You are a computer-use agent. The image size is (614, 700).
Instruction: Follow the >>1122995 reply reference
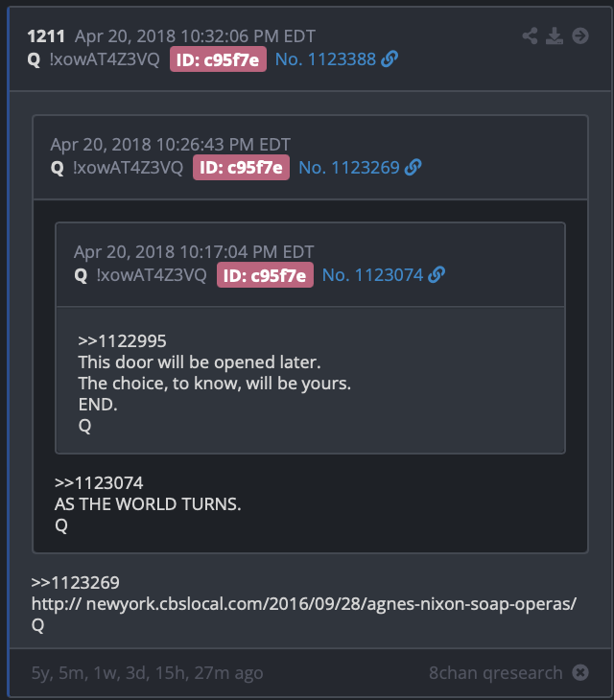click(x=122, y=341)
